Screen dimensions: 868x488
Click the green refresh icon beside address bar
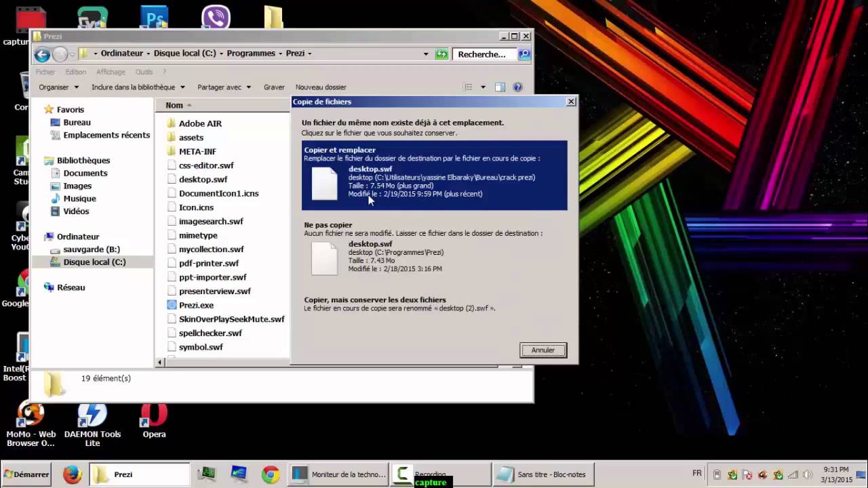coord(442,54)
